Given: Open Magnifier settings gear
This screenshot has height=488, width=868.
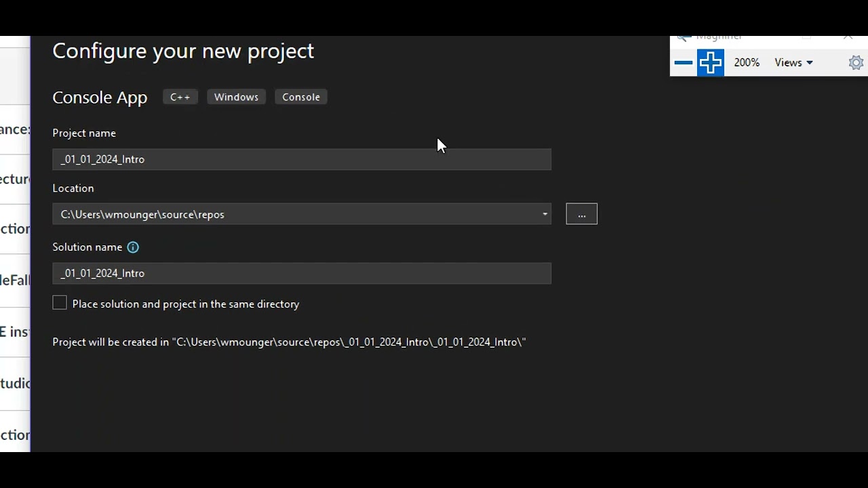Looking at the screenshot, I should tap(856, 63).
